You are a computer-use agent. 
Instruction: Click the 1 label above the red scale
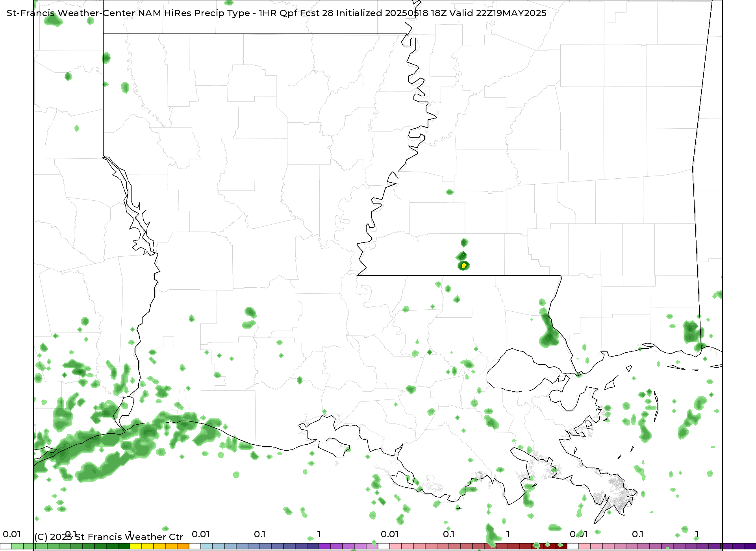click(x=508, y=534)
